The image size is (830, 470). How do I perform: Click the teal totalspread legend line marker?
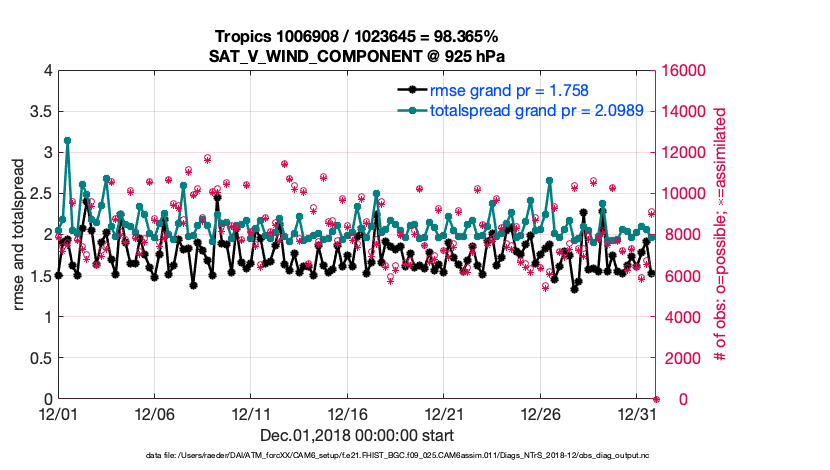407,111
